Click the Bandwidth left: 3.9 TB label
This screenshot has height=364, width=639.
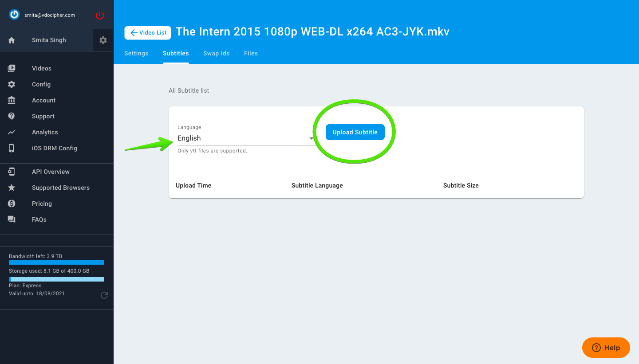coord(35,256)
